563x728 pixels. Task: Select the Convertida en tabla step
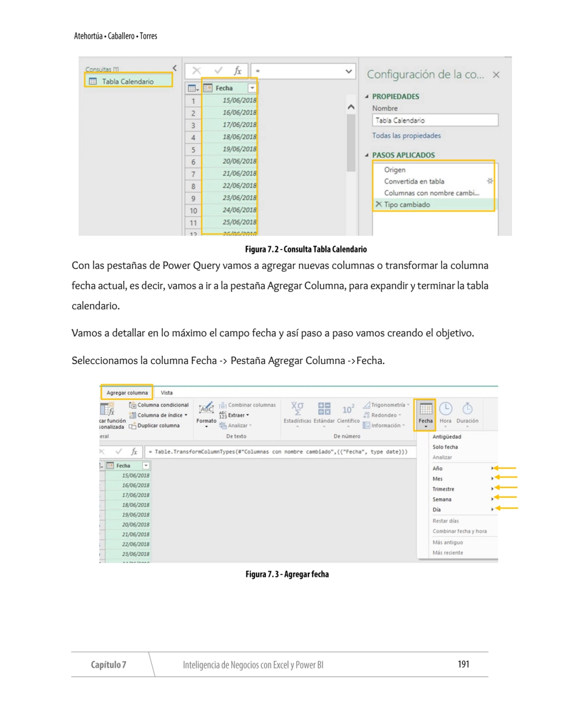[414, 181]
